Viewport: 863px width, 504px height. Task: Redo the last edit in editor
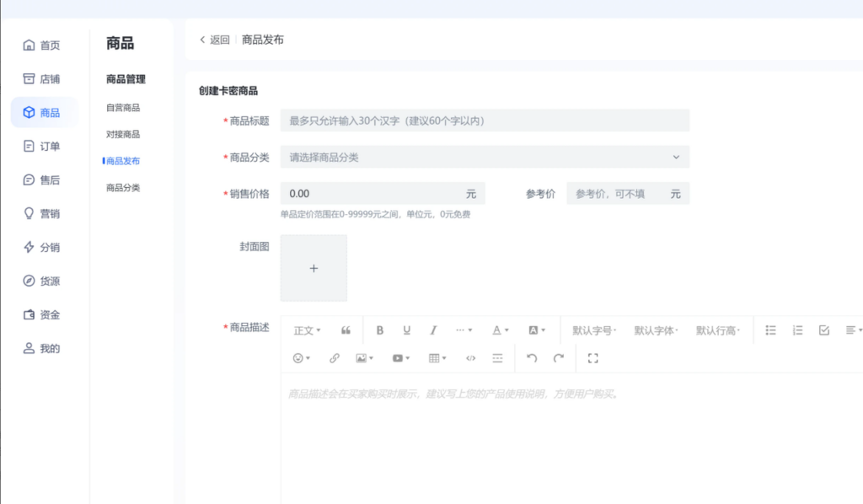559,358
